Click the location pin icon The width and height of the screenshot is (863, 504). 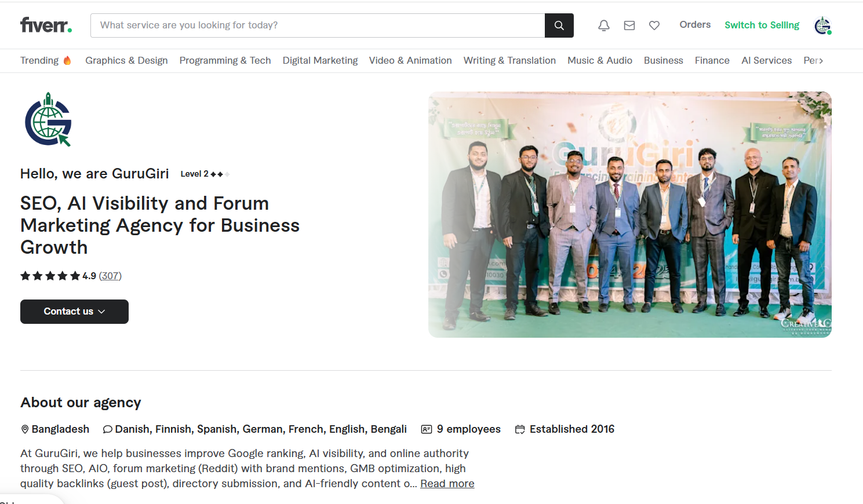point(25,429)
